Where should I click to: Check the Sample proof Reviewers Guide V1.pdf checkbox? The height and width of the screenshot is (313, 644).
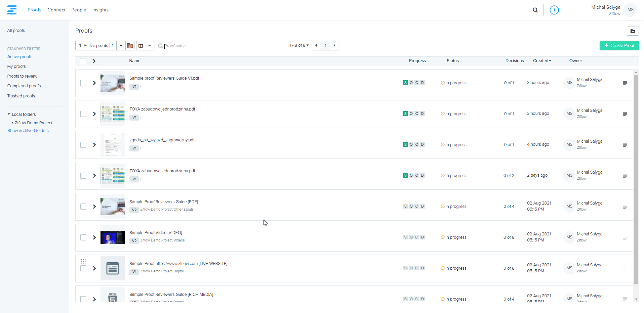click(83, 83)
